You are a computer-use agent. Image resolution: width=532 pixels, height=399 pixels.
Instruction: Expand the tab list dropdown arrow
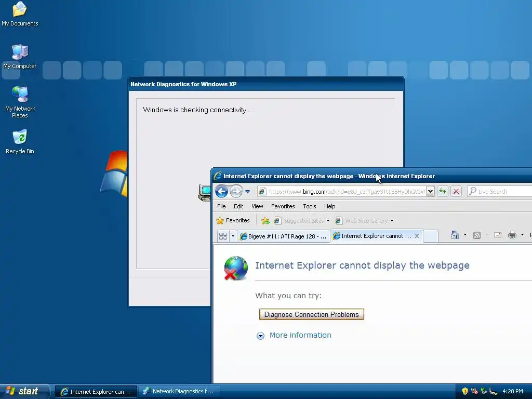point(233,236)
